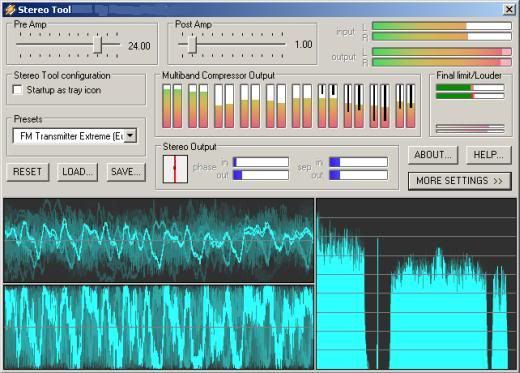Click the Post Amp value 1.00
The image size is (520, 373).
tap(303, 45)
